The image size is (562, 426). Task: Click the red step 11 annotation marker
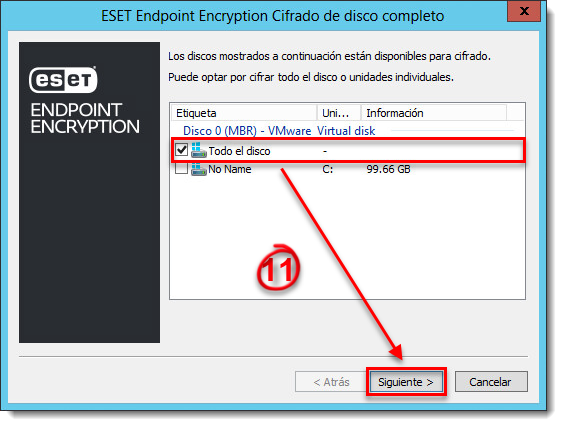point(278,267)
